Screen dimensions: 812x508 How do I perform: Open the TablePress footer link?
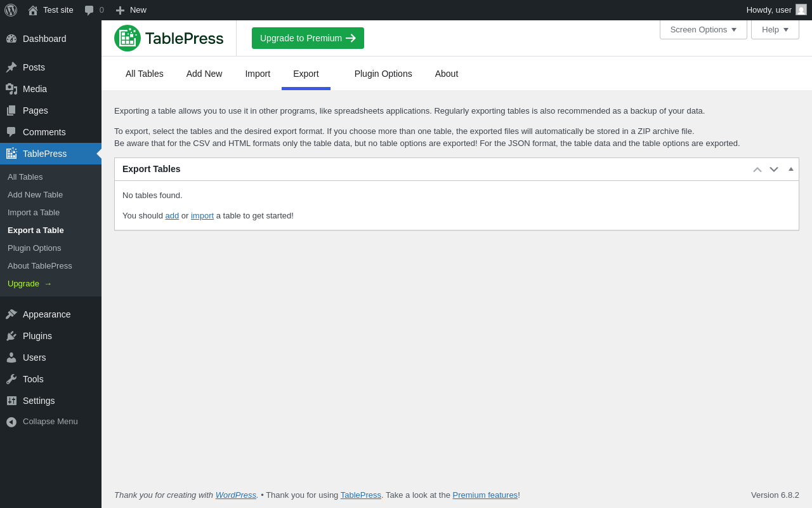361,495
